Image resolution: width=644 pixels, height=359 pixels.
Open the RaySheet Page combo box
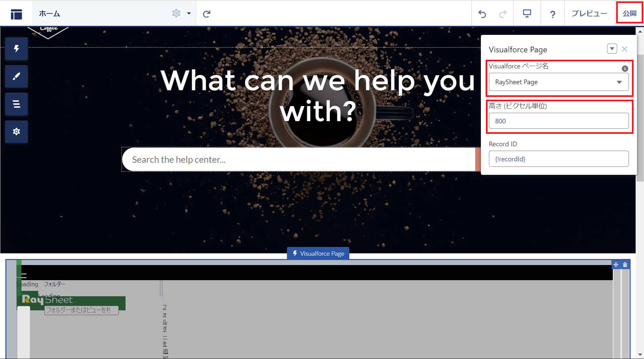pyautogui.click(x=559, y=82)
